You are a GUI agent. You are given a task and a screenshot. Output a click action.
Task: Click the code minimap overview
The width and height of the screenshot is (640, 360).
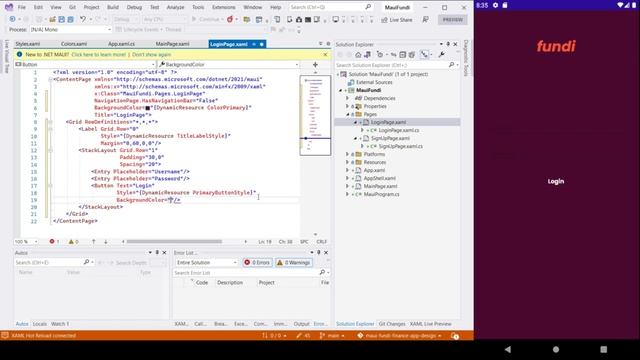point(315,115)
